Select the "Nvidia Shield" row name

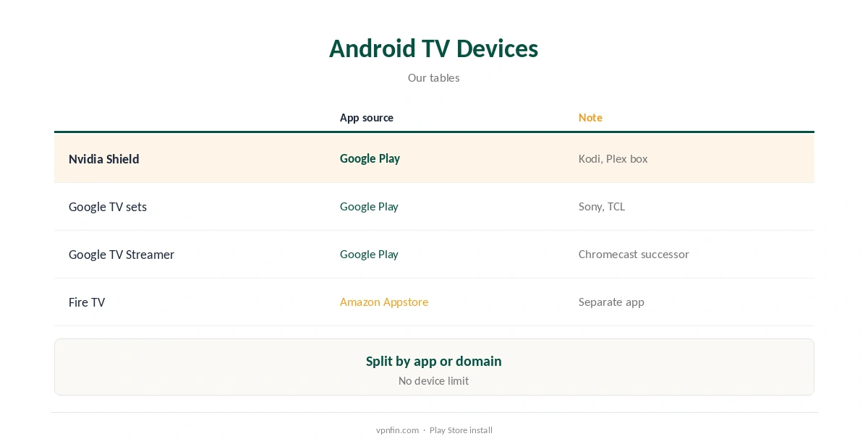click(104, 159)
